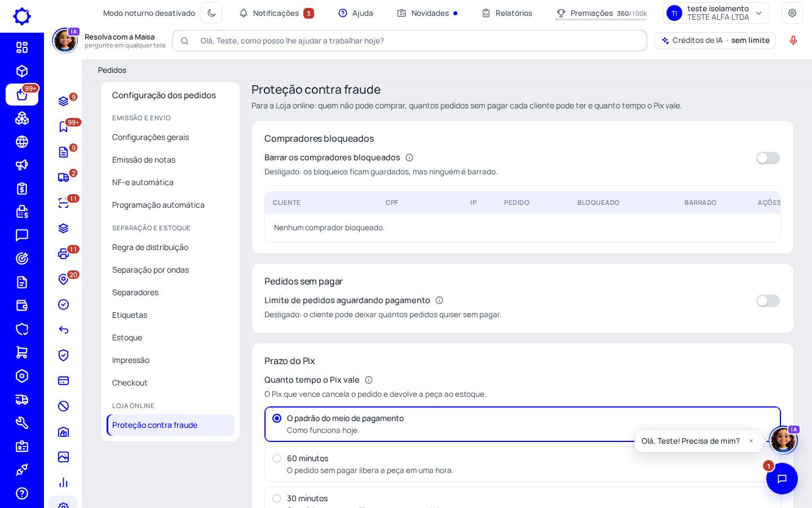Open the cube products icon in sidebar
The width and height of the screenshot is (812, 508).
point(22,71)
